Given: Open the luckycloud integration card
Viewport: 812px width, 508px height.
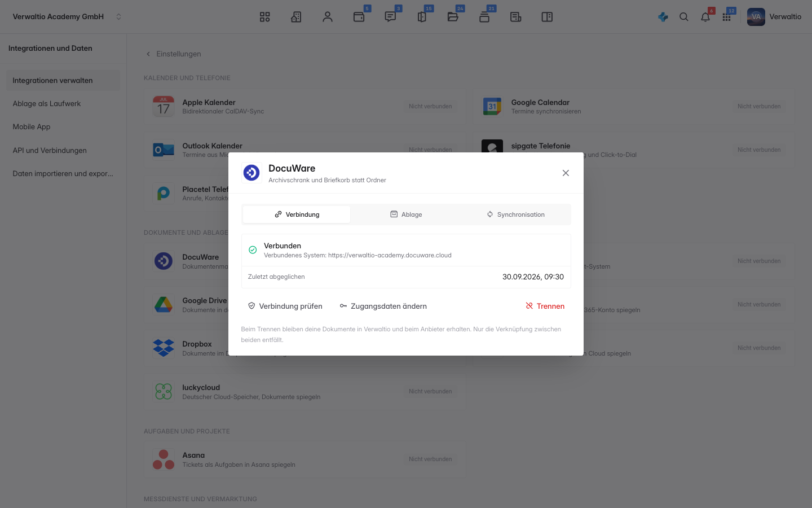Looking at the screenshot, I should coord(305,392).
